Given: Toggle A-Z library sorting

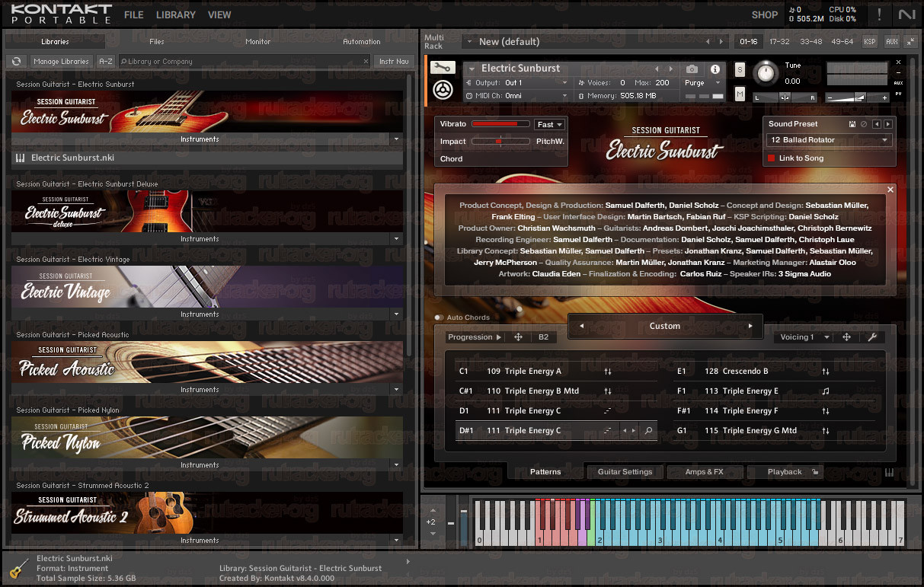Looking at the screenshot, I should [106, 62].
